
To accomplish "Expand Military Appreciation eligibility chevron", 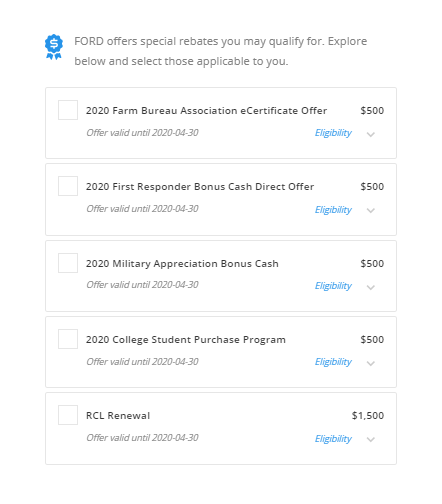I will [371, 287].
